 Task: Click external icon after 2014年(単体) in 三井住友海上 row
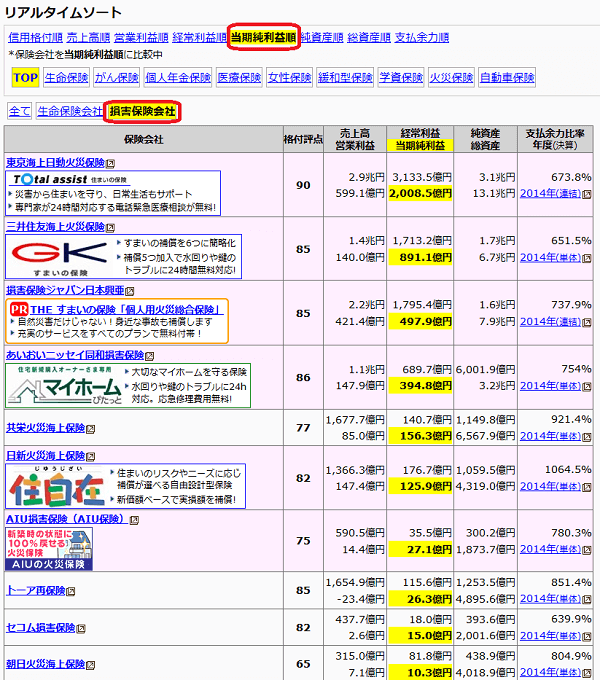(x=587, y=258)
